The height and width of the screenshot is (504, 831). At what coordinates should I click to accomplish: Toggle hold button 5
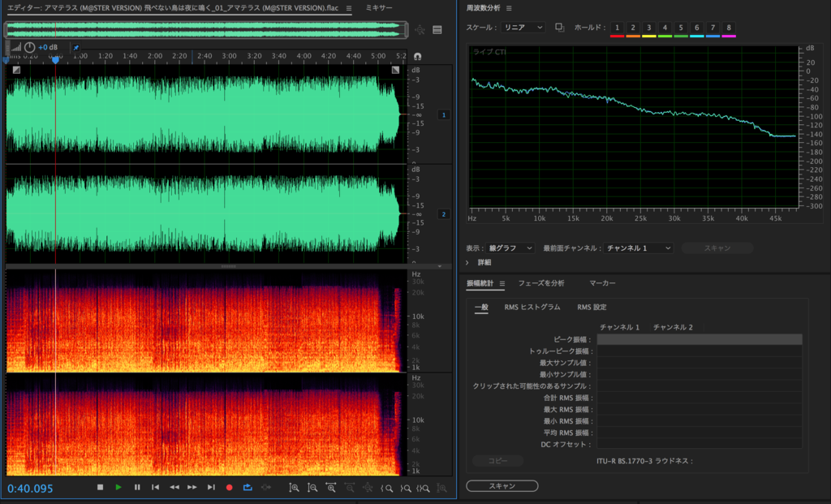pyautogui.click(x=681, y=28)
